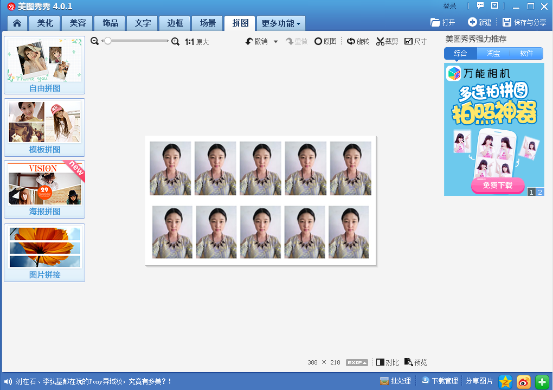Set zoom to 1:1 original size

click(197, 42)
